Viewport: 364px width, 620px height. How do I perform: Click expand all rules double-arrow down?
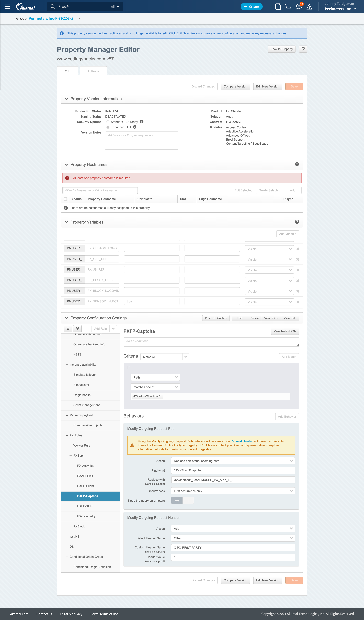click(77, 328)
